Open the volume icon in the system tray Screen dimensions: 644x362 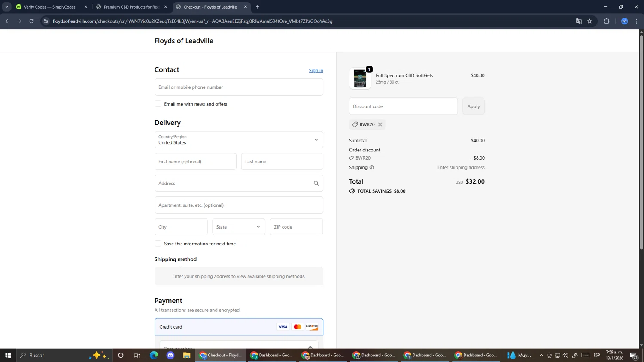(x=565, y=355)
